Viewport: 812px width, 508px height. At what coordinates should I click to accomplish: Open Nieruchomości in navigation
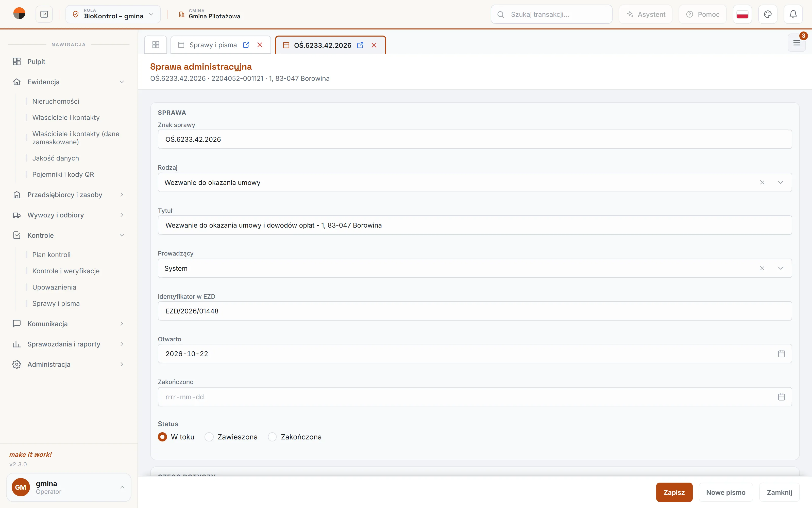pyautogui.click(x=56, y=101)
